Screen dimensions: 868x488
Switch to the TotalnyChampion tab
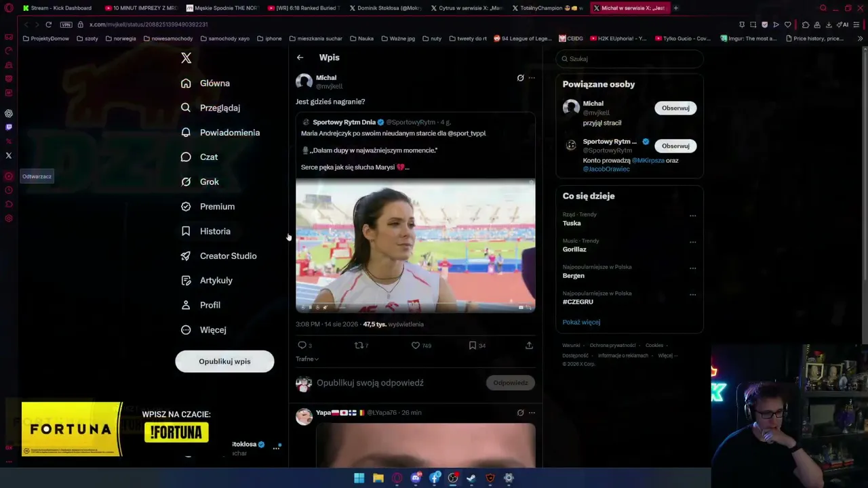[548, 8]
